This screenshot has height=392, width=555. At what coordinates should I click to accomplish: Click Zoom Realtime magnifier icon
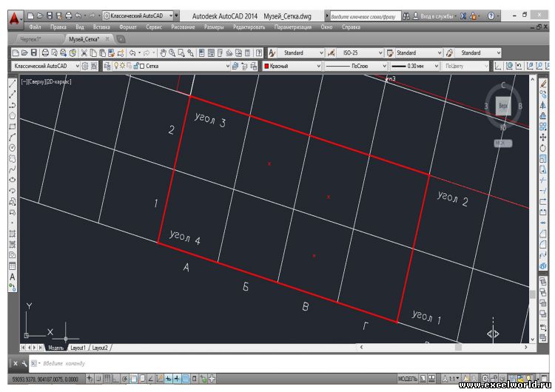(172, 53)
